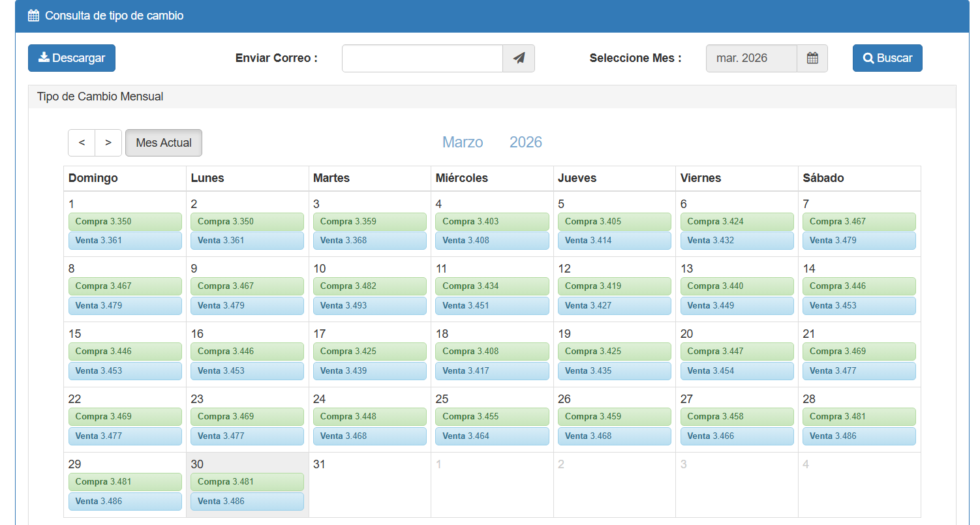
Task: Select Compra 3.481 on March 30
Action: click(x=247, y=482)
